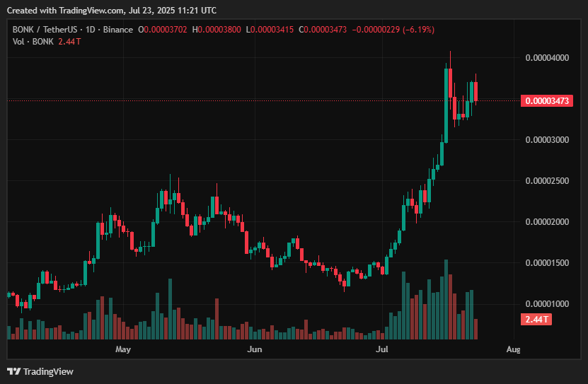The width and height of the screenshot is (588, 384).
Task: Click the 0.00001500 price axis label
Action: (x=547, y=263)
